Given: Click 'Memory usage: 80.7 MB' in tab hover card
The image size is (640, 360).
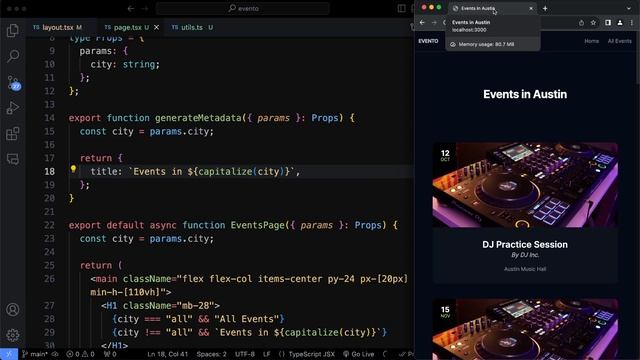Looking at the screenshot, I should tap(486, 44).
